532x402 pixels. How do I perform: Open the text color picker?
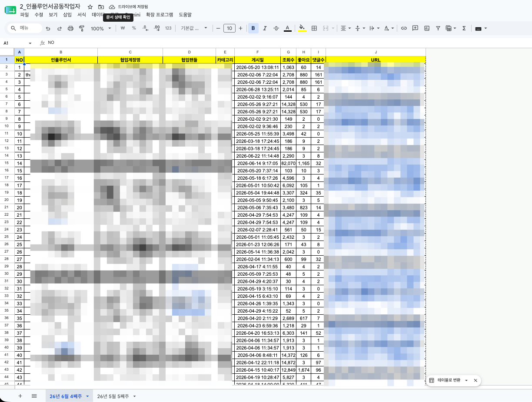tap(287, 28)
